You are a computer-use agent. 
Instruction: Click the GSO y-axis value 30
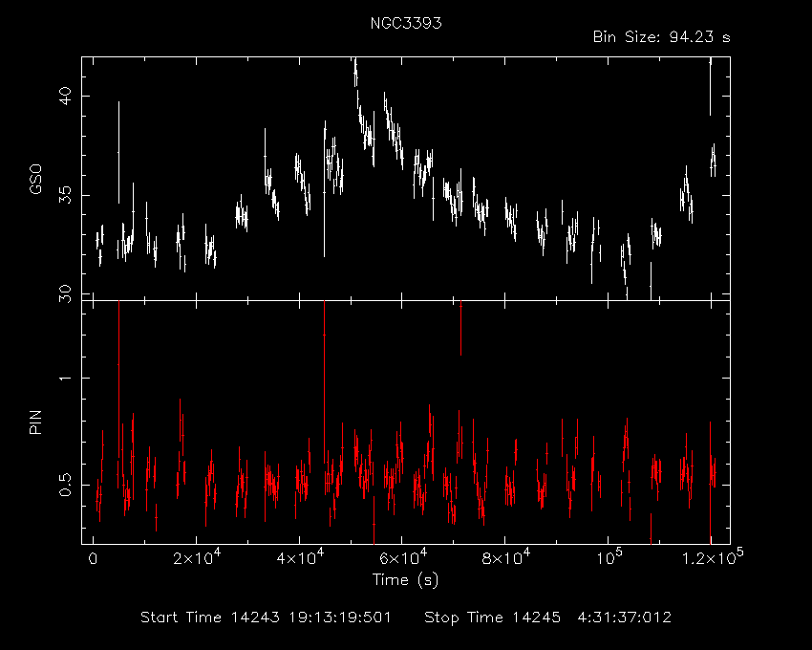pos(65,293)
